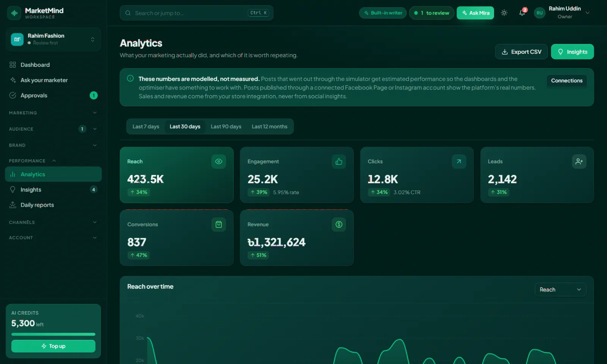Viewport: 607px width, 364px height.
Task: Click the Ask Mira button
Action: point(475,13)
